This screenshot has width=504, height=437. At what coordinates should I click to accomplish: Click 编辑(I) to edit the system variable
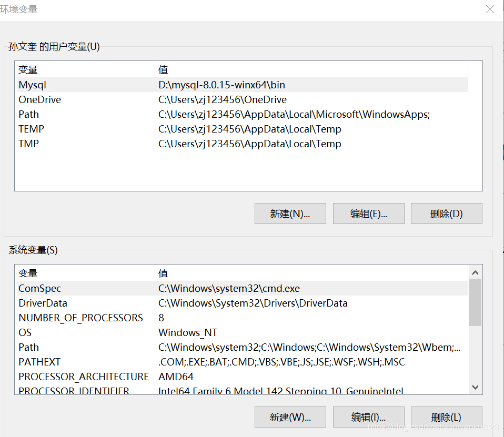(x=368, y=416)
